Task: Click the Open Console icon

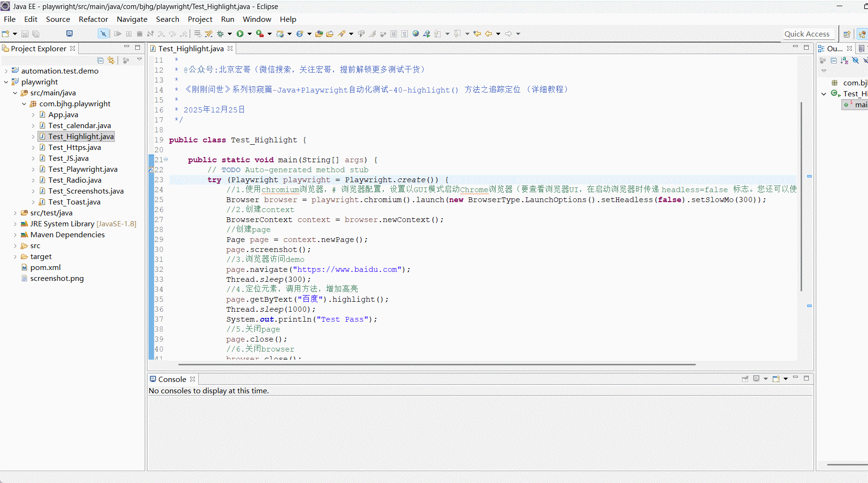Action: tap(776, 379)
